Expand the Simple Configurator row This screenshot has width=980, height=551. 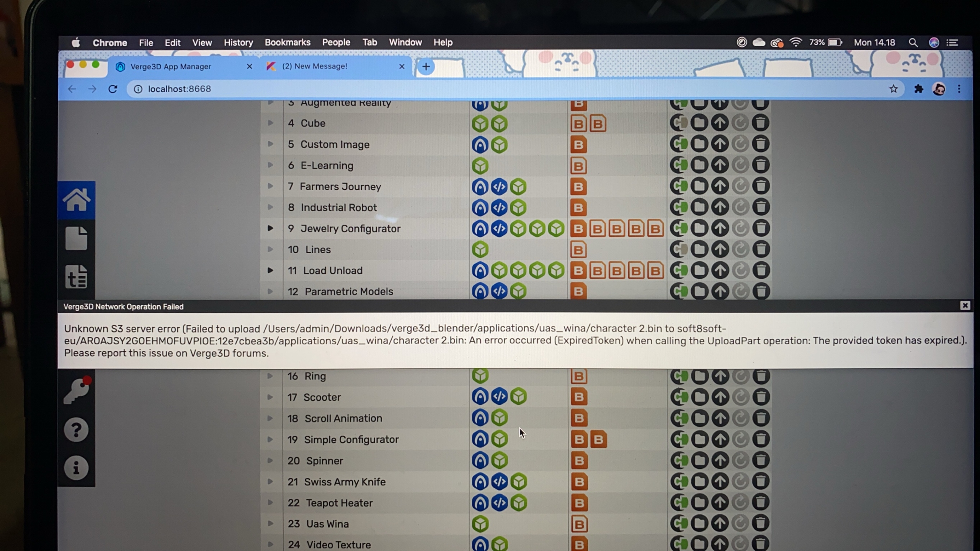[x=270, y=439]
